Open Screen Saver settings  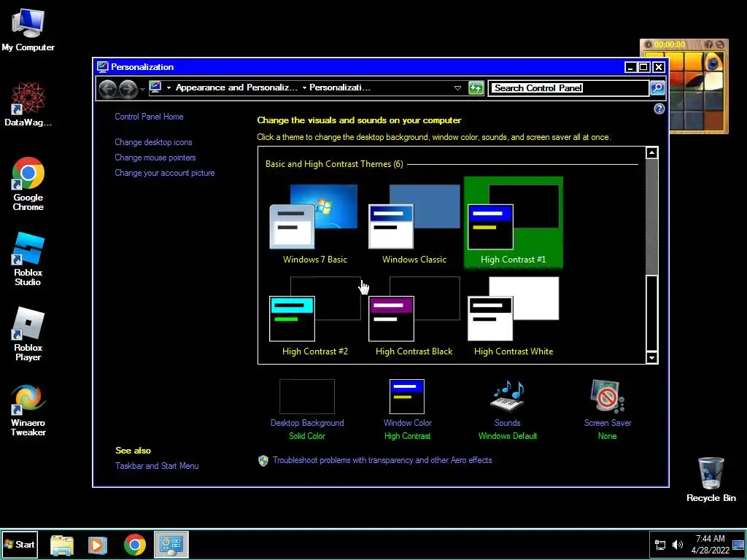pyautogui.click(x=608, y=410)
